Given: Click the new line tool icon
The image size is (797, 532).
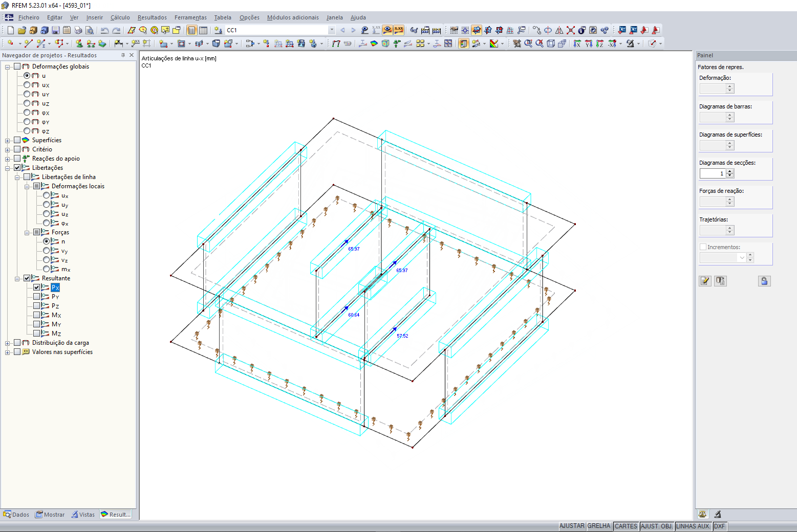Looking at the screenshot, I should 29,43.
